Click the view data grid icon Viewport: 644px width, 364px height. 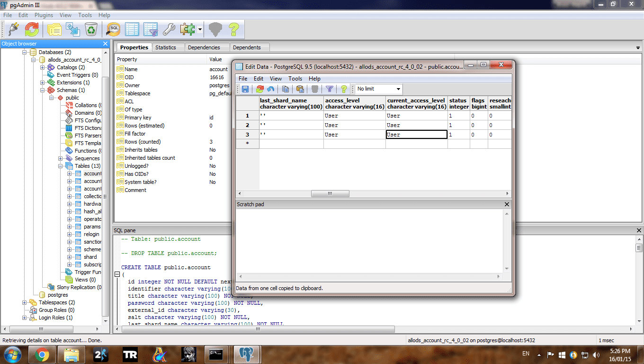coord(132,29)
